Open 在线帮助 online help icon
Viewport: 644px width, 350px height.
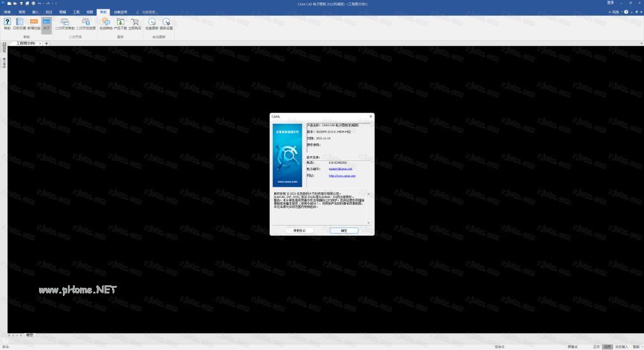[x=106, y=23]
